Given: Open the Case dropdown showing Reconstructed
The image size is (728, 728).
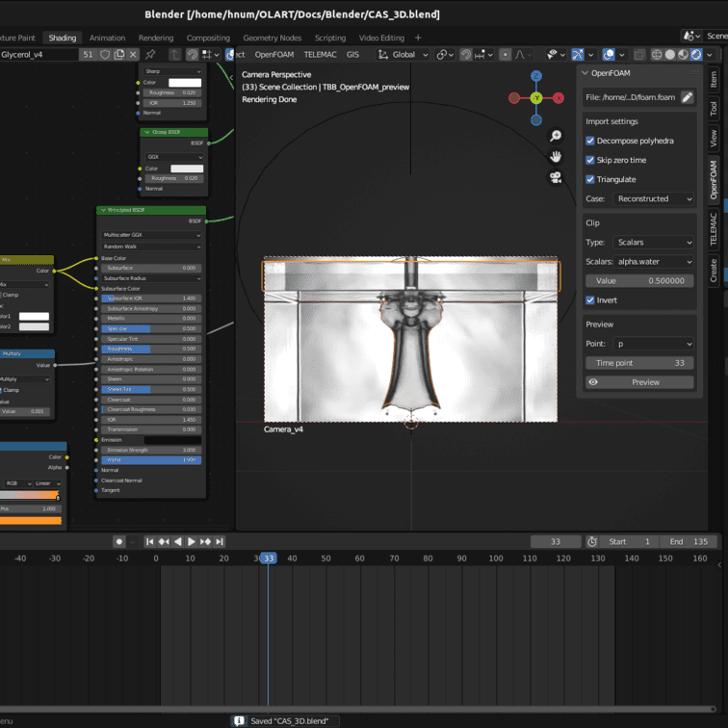Looking at the screenshot, I should 654,198.
